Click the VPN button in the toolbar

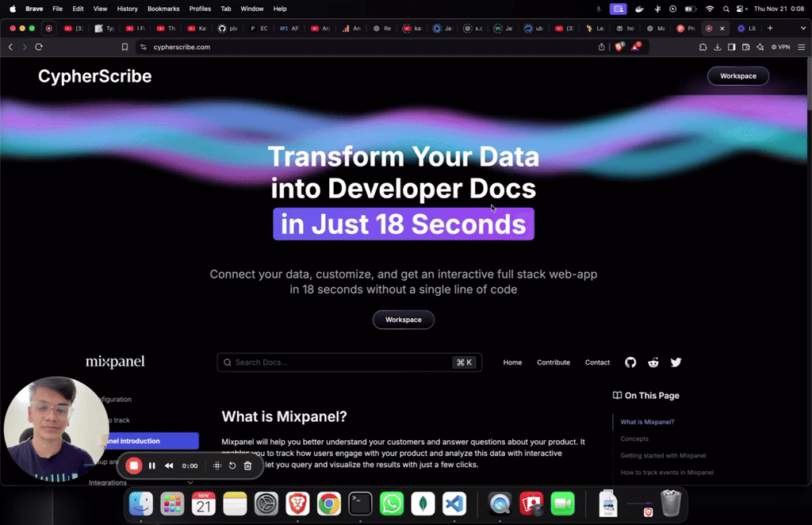pyautogui.click(x=781, y=47)
